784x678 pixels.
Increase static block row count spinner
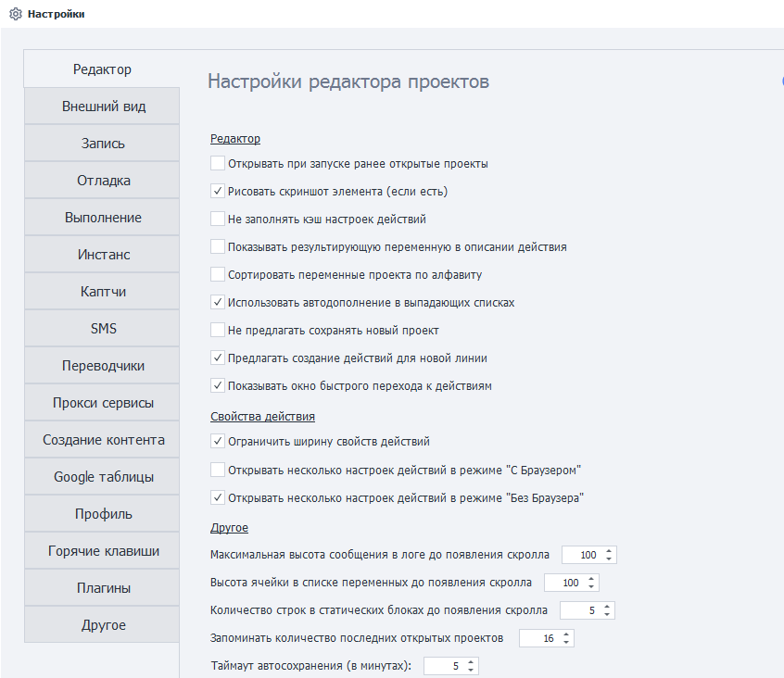[607, 607]
